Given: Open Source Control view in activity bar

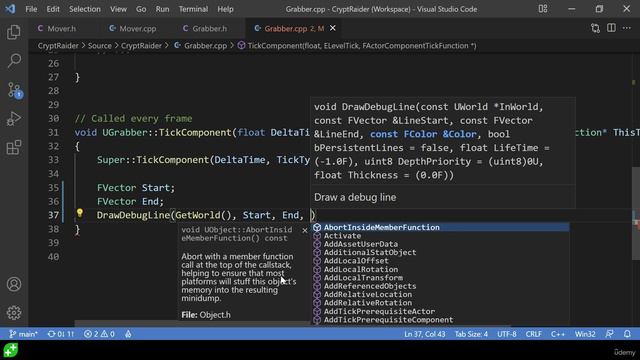Looking at the screenshot, I should click(15, 90).
